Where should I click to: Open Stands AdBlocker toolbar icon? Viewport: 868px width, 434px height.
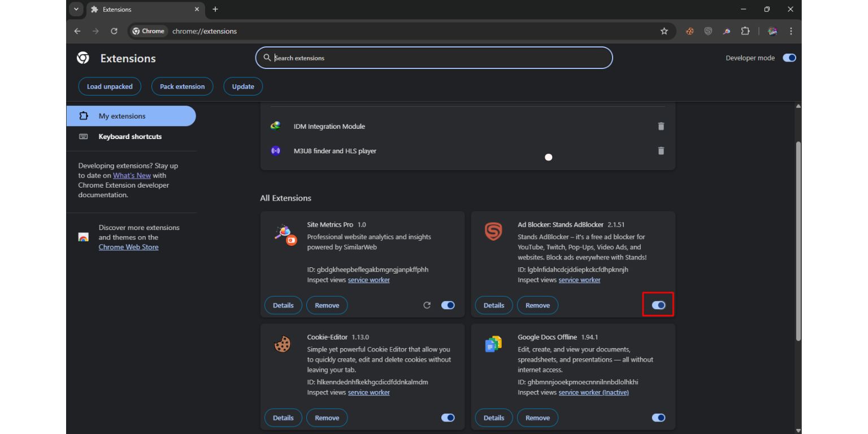click(708, 31)
